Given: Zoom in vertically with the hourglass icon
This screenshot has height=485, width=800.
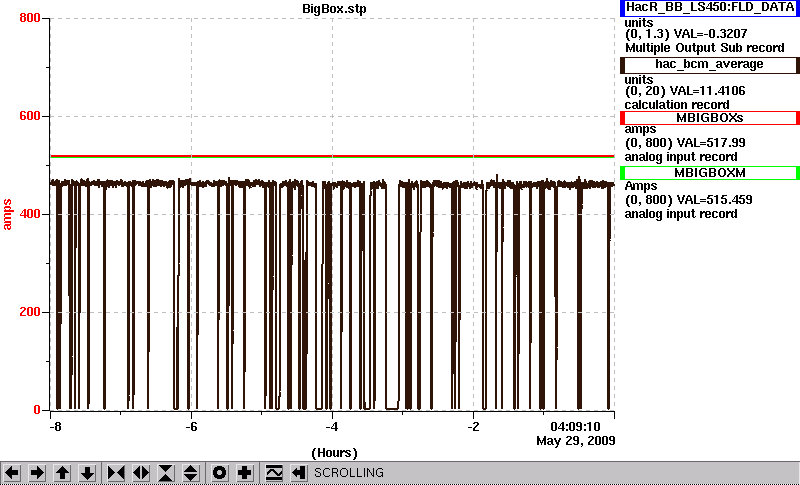Looking at the screenshot, I should 166,473.
